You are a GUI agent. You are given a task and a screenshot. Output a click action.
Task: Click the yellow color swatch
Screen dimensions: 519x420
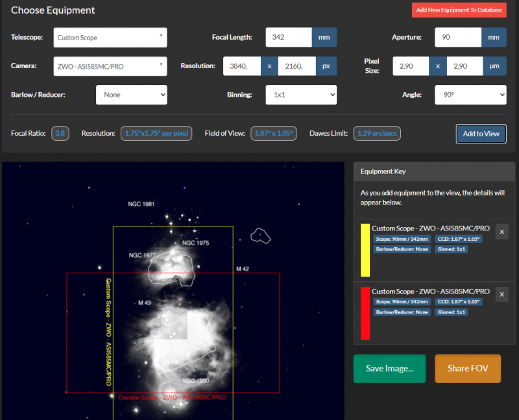coord(365,251)
